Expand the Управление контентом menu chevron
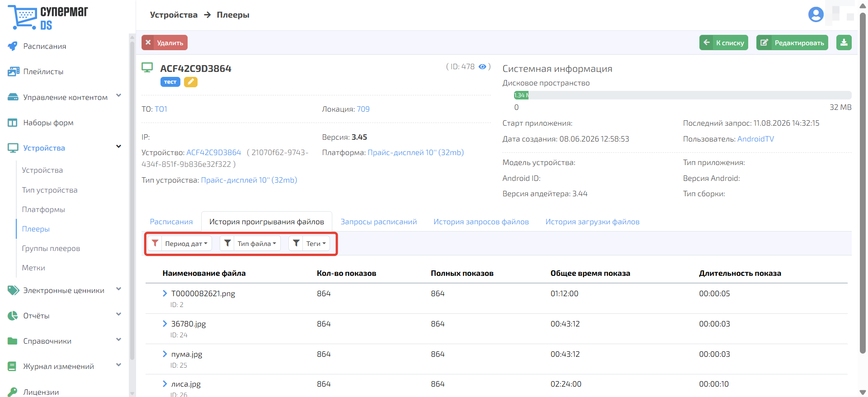 point(119,95)
